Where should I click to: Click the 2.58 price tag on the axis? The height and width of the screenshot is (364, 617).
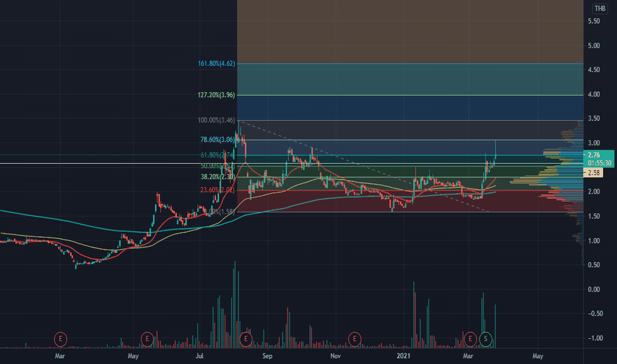pos(593,172)
